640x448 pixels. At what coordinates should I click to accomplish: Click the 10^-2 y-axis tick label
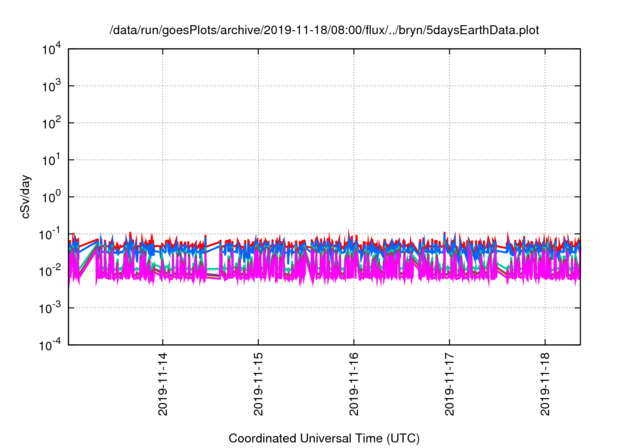(50, 271)
